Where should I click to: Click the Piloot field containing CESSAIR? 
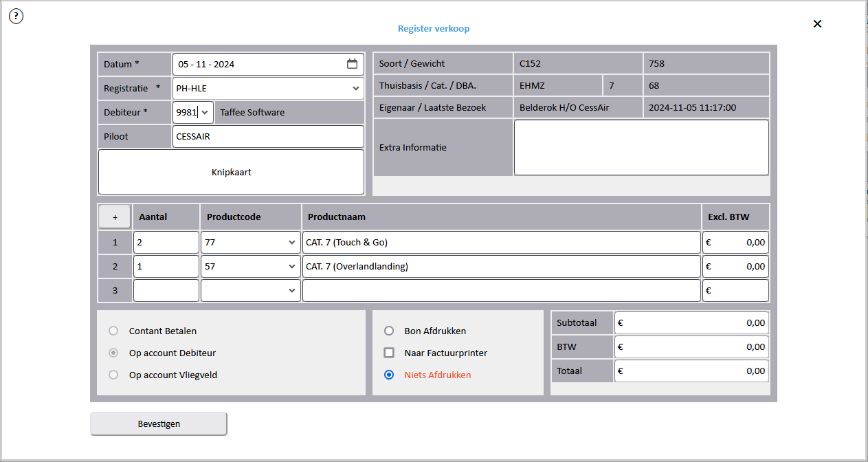[268, 136]
